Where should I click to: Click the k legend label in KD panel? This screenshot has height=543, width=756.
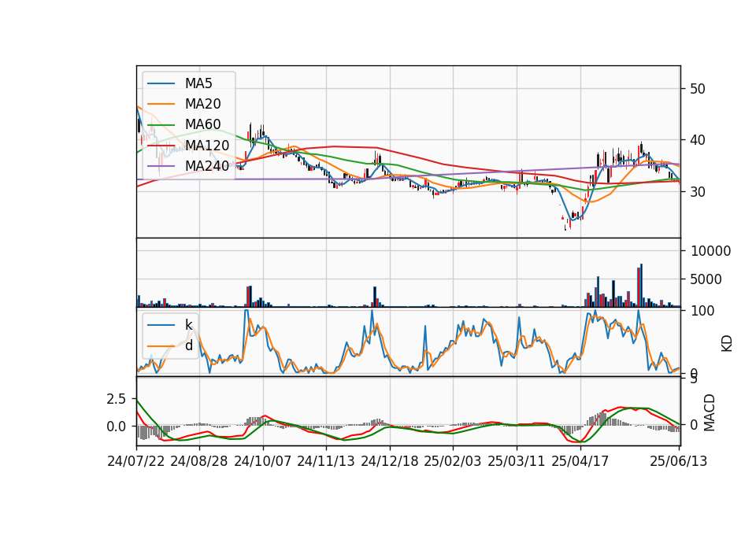[188, 325]
